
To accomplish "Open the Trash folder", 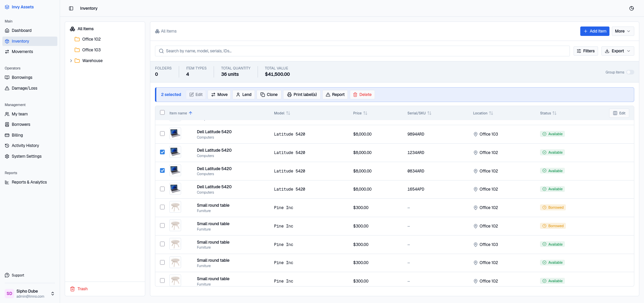I will (x=79, y=289).
